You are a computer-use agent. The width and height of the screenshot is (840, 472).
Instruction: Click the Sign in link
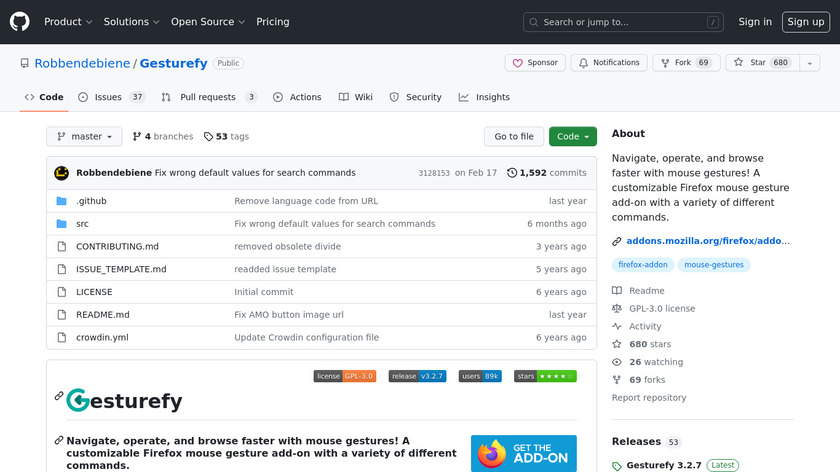(x=755, y=22)
